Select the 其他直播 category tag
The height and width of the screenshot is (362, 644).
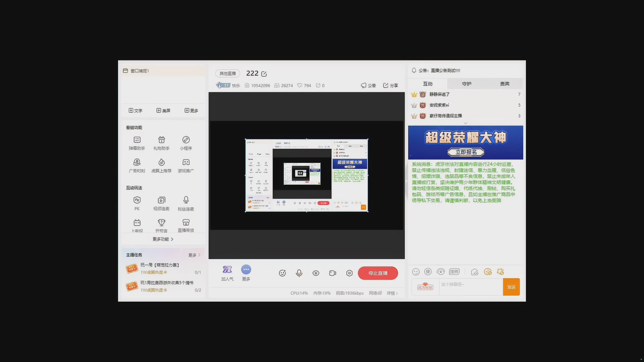(x=228, y=73)
